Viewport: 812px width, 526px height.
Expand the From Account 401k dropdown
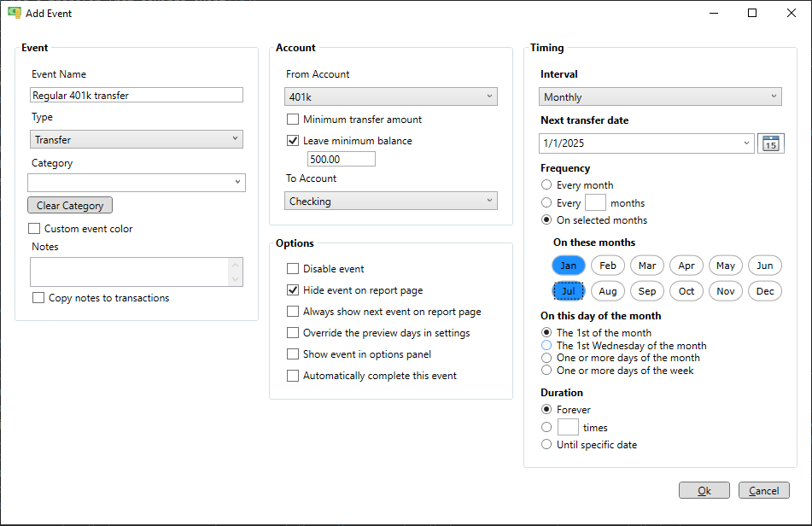point(391,96)
